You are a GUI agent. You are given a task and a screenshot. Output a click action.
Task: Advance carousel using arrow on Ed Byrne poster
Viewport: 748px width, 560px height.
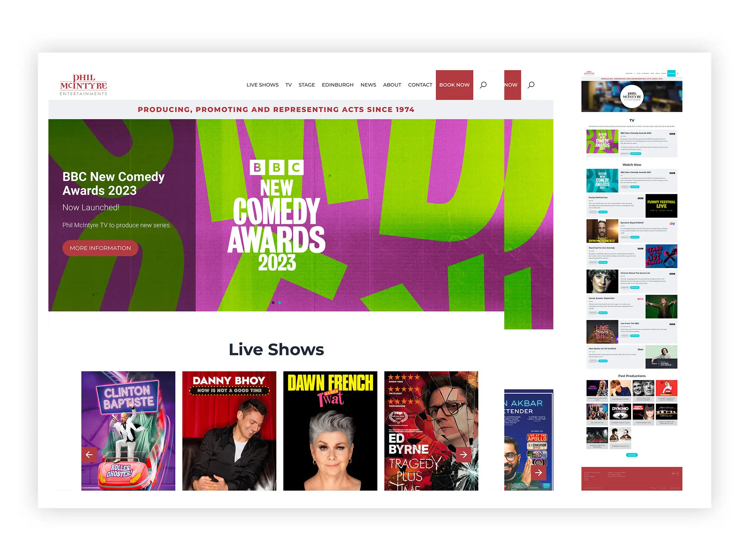(x=464, y=455)
